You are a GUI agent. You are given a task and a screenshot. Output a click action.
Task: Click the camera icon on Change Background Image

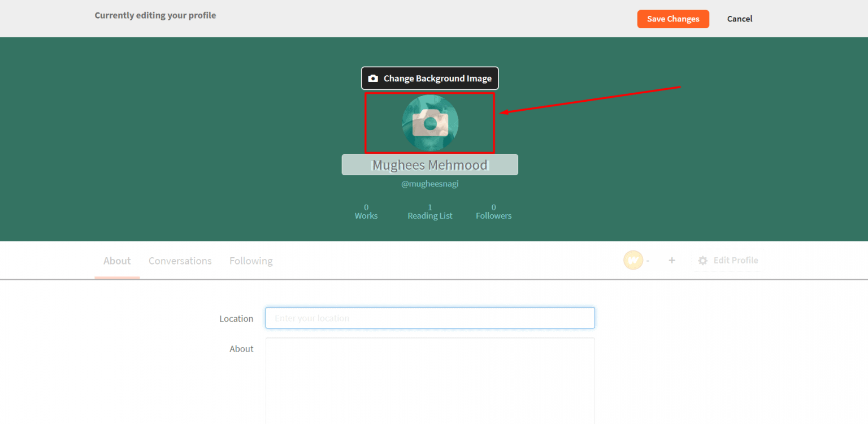click(374, 78)
